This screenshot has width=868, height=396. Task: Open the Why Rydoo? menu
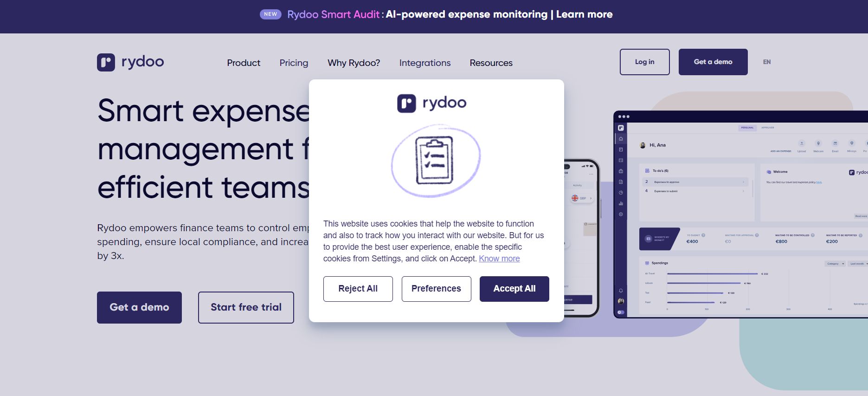click(354, 63)
